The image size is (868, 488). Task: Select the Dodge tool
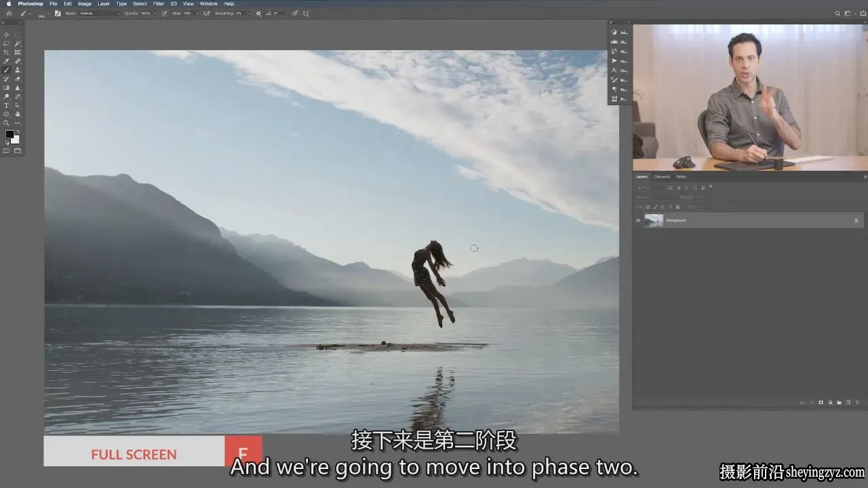point(6,96)
